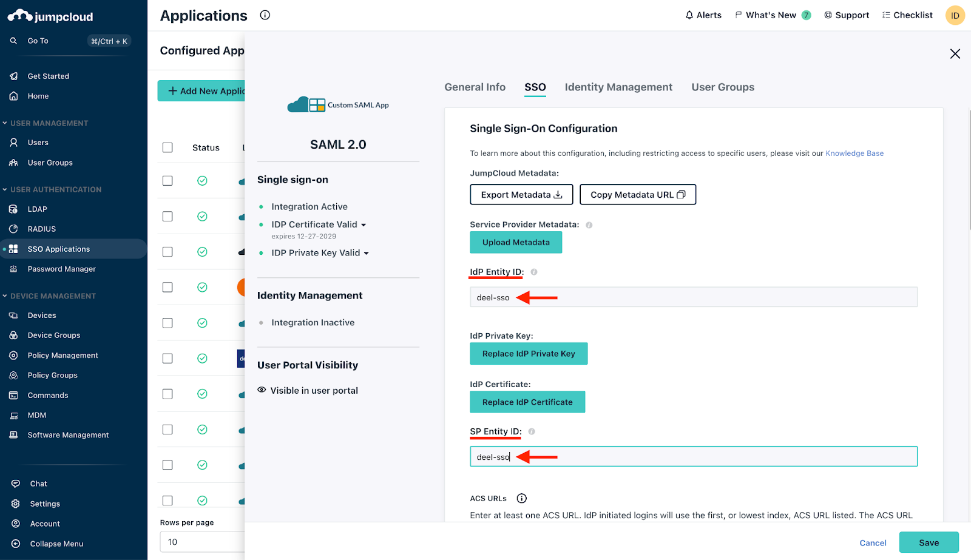The height and width of the screenshot is (560, 971).
Task: Click into the SP Entity ID field
Action: (693, 457)
